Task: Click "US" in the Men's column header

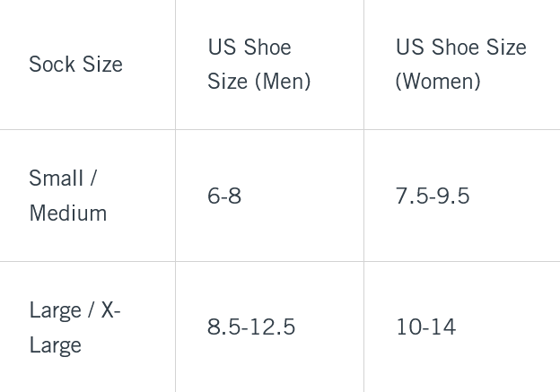Action: [x=223, y=47]
